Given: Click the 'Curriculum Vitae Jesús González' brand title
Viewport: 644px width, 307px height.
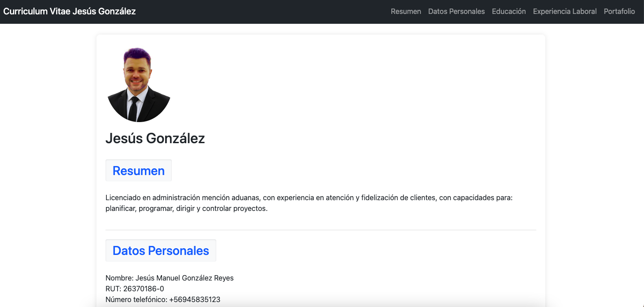Looking at the screenshot, I should 69,11.
